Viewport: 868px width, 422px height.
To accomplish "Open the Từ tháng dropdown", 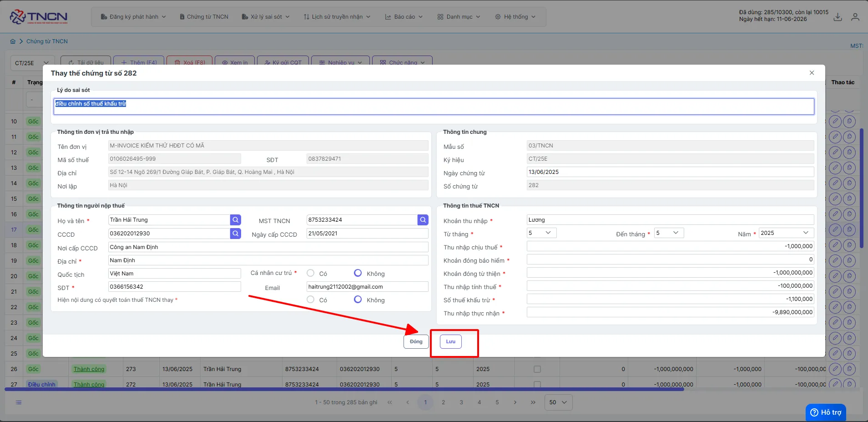I will [x=541, y=233].
